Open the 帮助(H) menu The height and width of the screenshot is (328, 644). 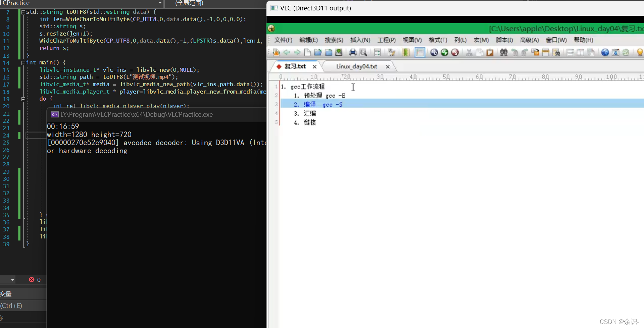584,40
